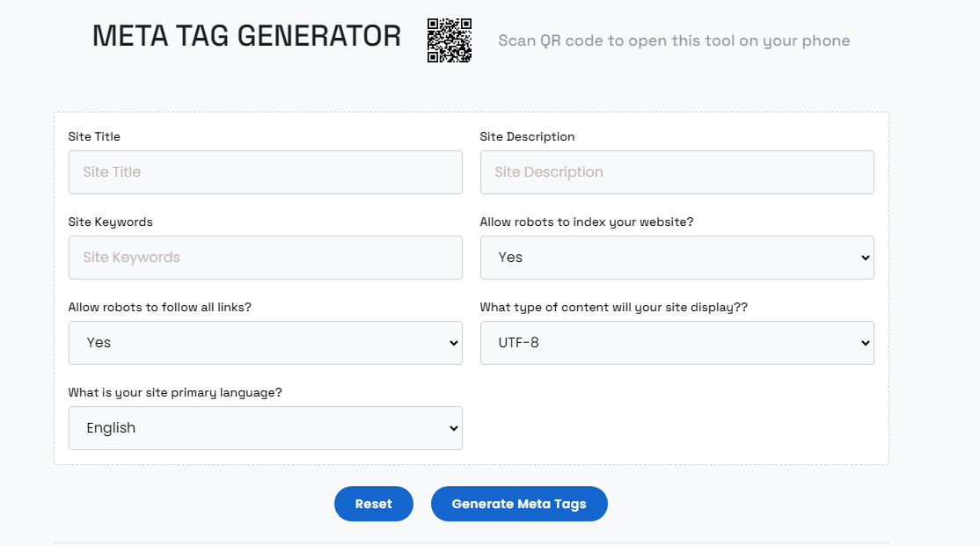
Task: Click the scan QR code helper text
Action: [x=674, y=40]
